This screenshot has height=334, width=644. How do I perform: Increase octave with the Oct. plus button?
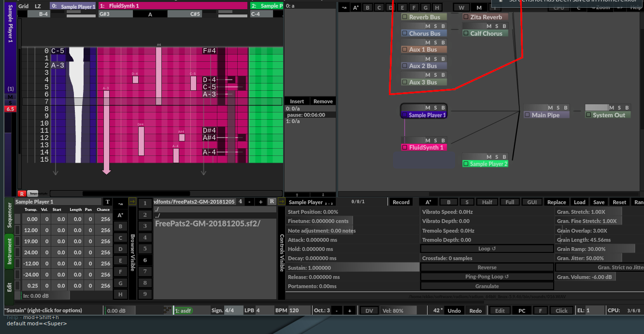(x=350, y=310)
